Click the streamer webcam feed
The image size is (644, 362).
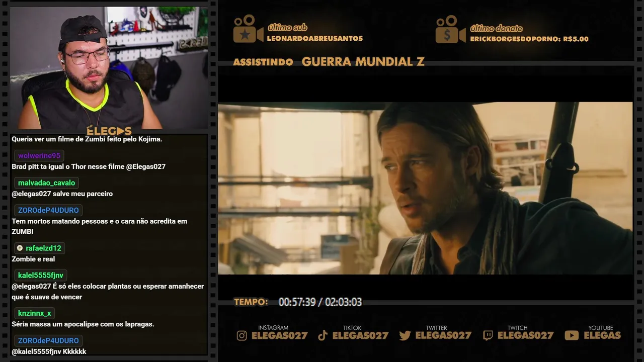109,68
